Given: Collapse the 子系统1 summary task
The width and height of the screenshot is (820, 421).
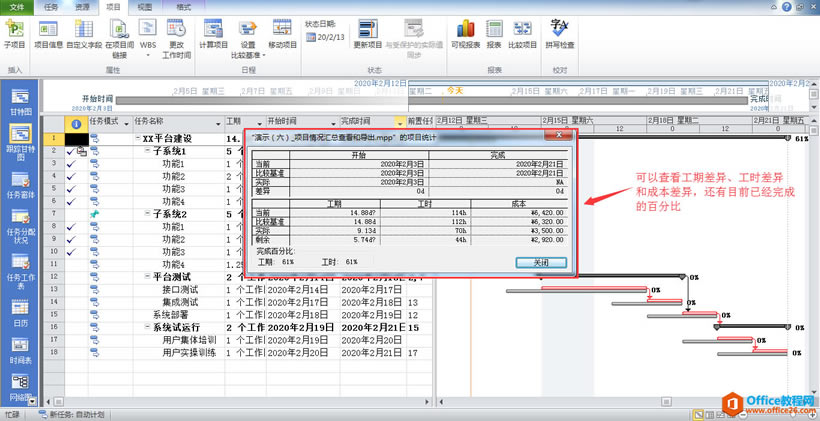Looking at the screenshot, I should (x=148, y=151).
